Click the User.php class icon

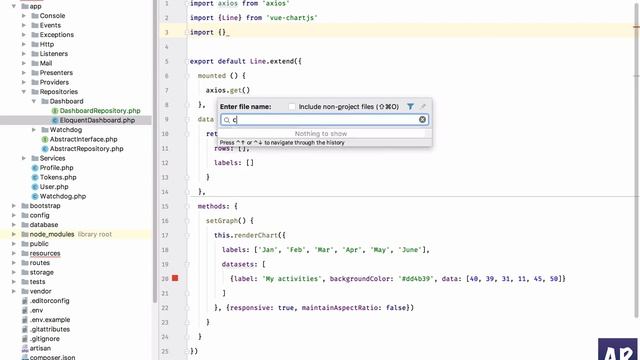point(35,187)
